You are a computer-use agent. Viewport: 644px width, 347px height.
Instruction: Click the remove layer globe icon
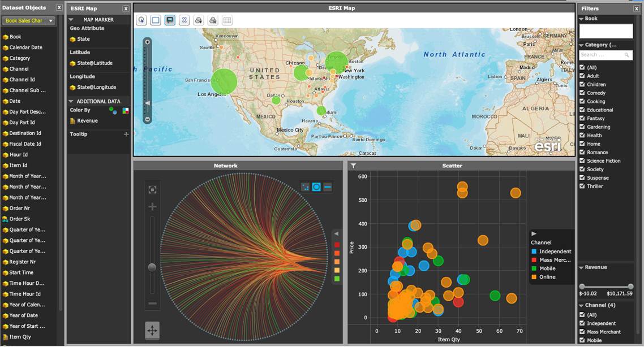tap(213, 20)
